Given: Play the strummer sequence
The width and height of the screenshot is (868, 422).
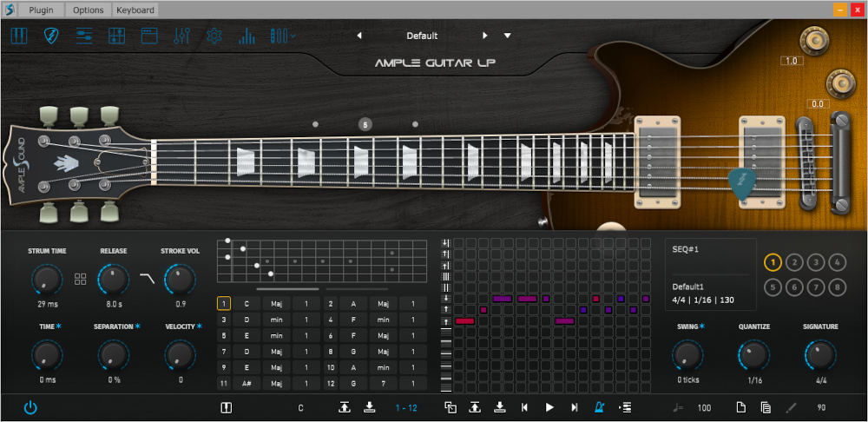Looking at the screenshot, I should click(x=549, y=408).
